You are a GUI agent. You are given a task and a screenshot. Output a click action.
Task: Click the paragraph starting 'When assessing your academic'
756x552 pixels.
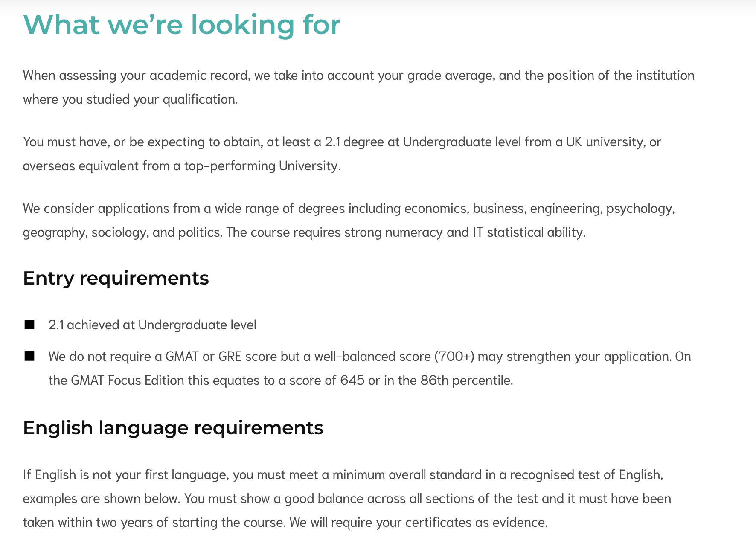pos(359,87)
